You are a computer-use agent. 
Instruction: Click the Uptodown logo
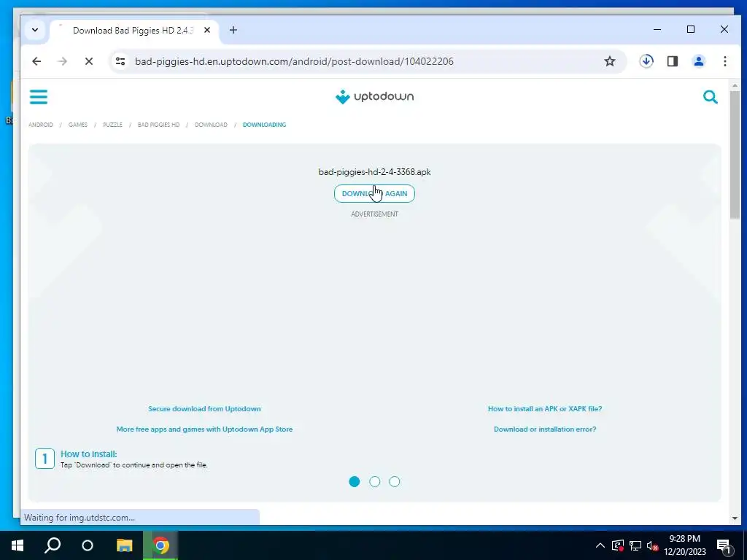374,97
